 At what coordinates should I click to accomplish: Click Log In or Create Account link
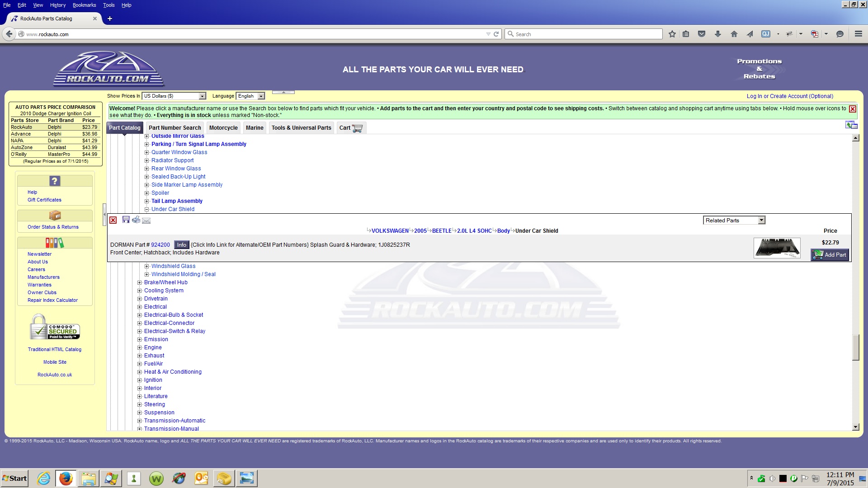pos(790,96)
